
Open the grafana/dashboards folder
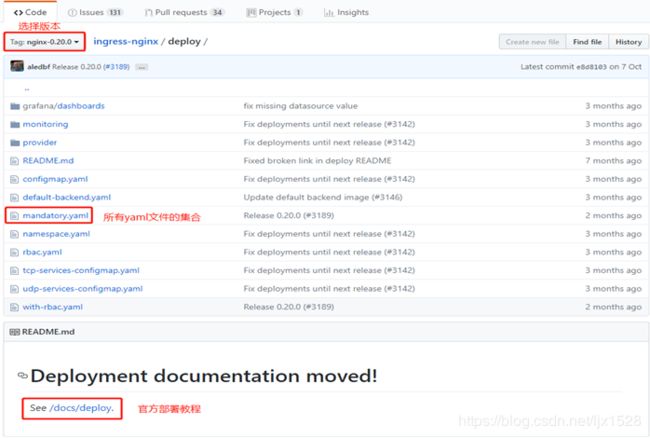(x=63, y=106)
